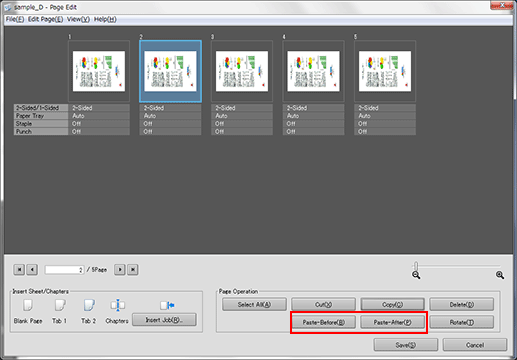This screenshot has height=360, width=517.
Task: Open the File menu
Action: pos(15,19)
